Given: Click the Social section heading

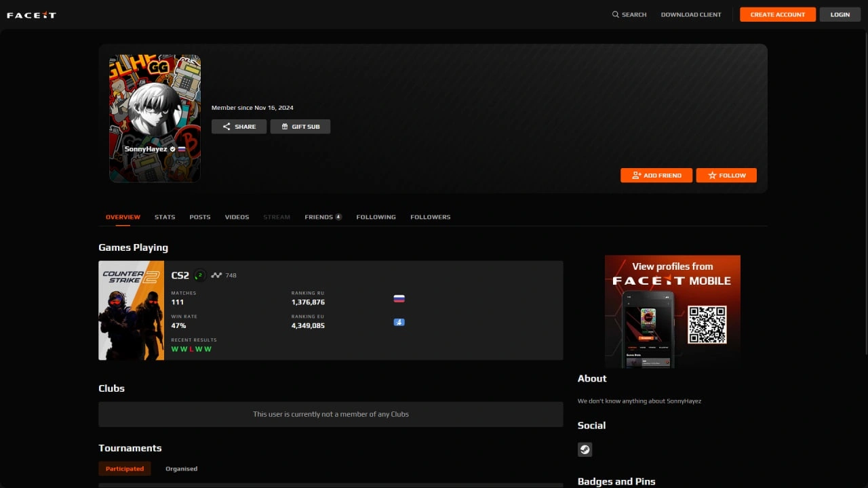Looking at the screenshot, I should point(591,426).
